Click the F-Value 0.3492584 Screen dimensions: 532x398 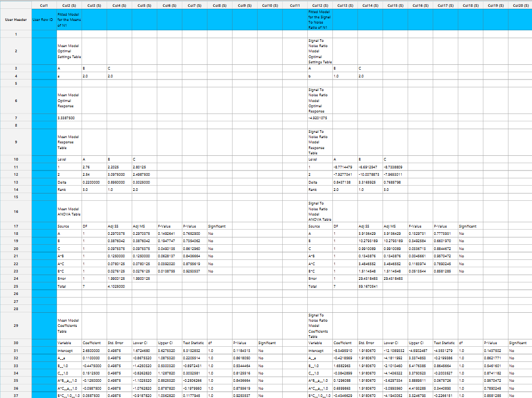click(x=420, y=241)
